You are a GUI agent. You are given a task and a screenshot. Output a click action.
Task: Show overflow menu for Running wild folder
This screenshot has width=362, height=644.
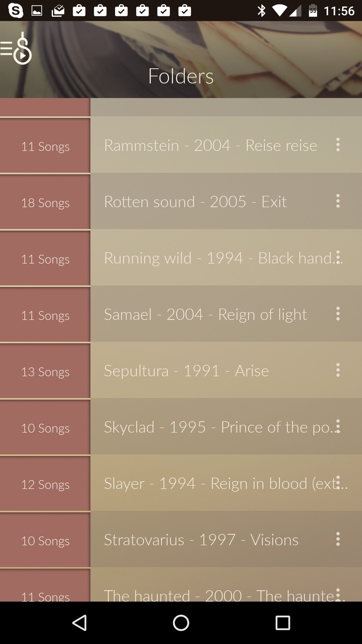click(338, 257)
